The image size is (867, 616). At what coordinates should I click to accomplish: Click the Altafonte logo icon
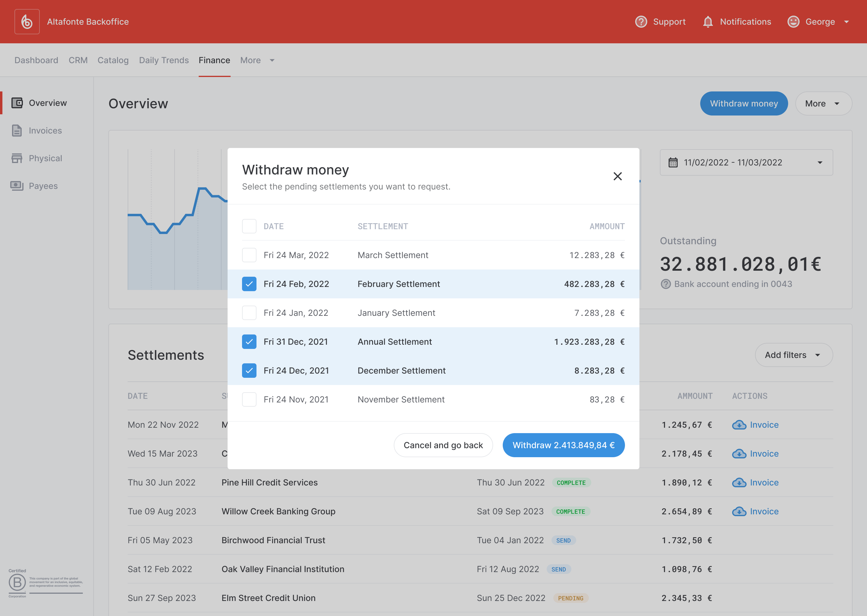[27, 22]
